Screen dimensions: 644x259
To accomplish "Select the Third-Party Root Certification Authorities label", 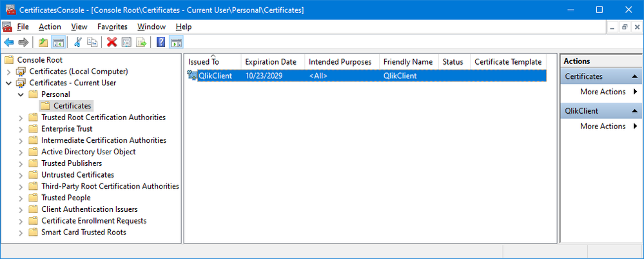I will pos(110,186).
